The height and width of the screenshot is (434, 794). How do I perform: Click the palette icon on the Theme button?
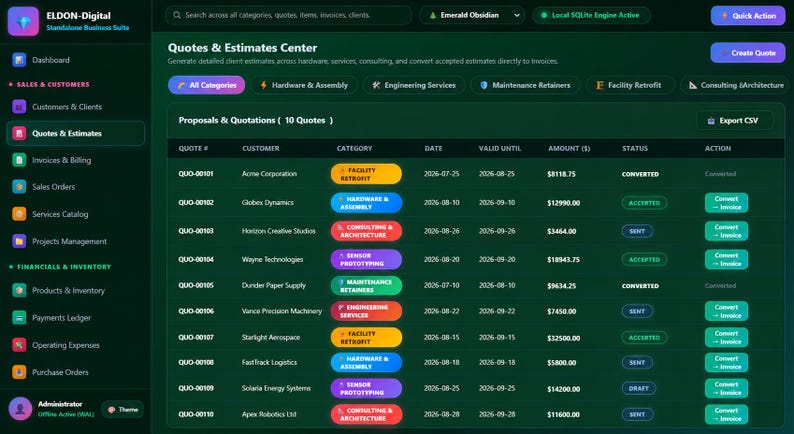point(111,410)
